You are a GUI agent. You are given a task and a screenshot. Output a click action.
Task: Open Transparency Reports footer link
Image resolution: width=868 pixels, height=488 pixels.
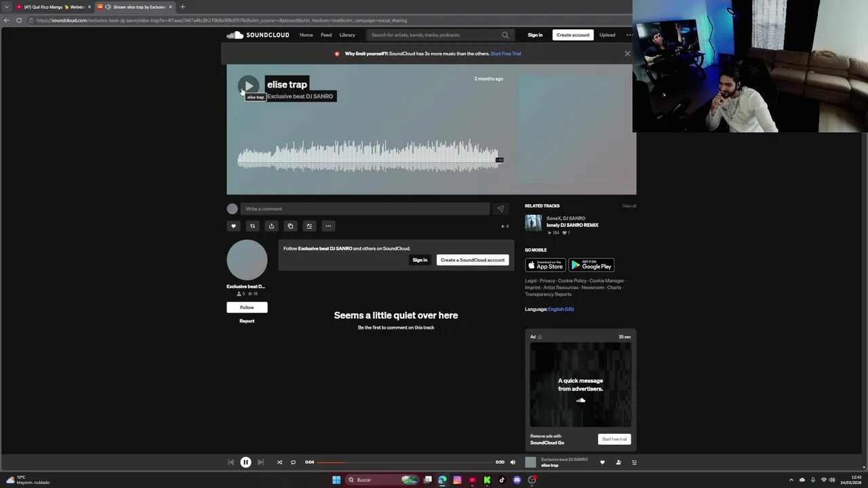coord(548,294)
